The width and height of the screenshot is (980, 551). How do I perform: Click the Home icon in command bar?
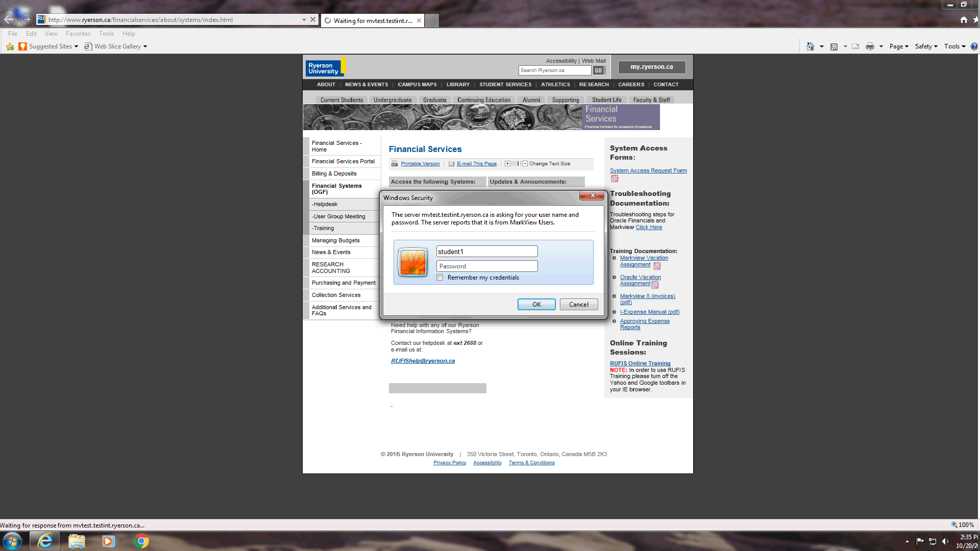pyautogui.click(x=810, y=46)
